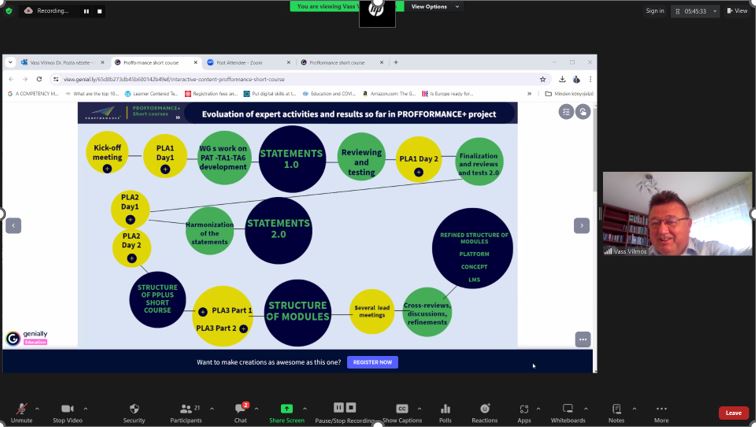Toggle Show Captions on

coord(402,409)
